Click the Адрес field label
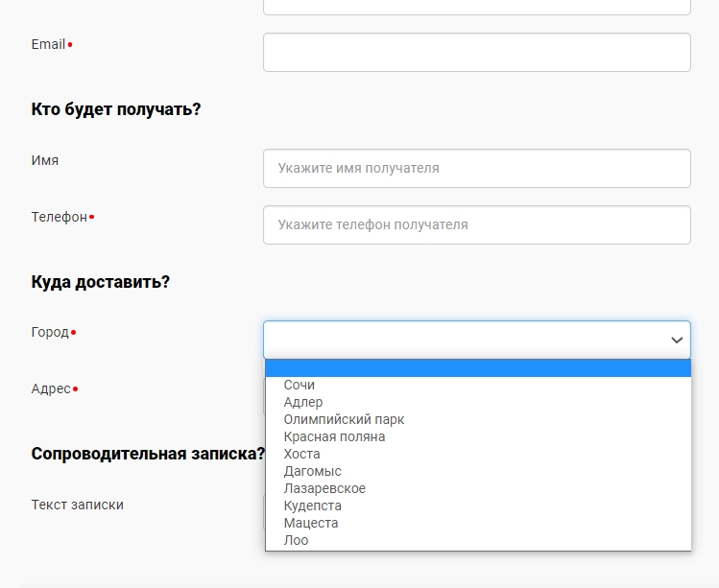This screenshot has width=719, height=588. 51,388
